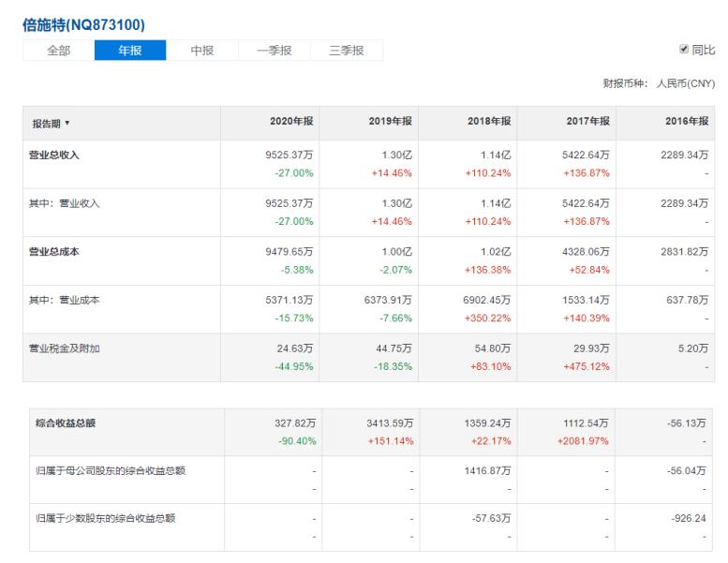Select the 1416.87万 parent shareholder value
This screenshot has width=728, height=563.
pyautogui.click(x=487, y=470)
